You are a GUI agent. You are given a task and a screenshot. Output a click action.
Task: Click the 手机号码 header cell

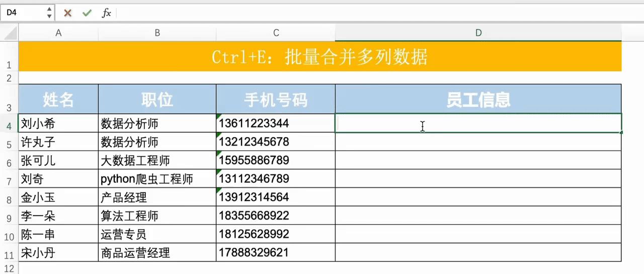coord(276,99)
